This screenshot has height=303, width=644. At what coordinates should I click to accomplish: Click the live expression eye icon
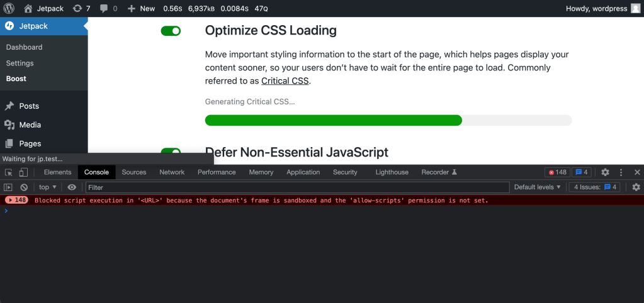pos(72,187)
